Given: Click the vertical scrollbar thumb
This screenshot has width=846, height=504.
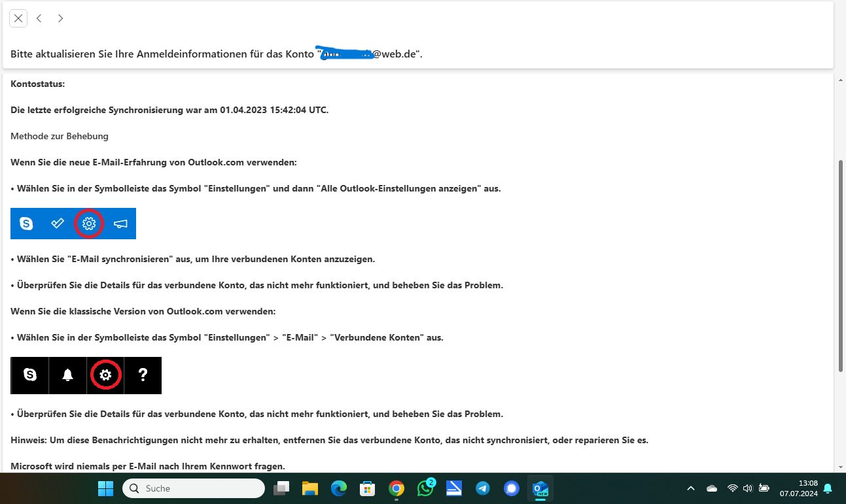Looking at the screenshot, I should pyautogui.click(x=841, y=265).
